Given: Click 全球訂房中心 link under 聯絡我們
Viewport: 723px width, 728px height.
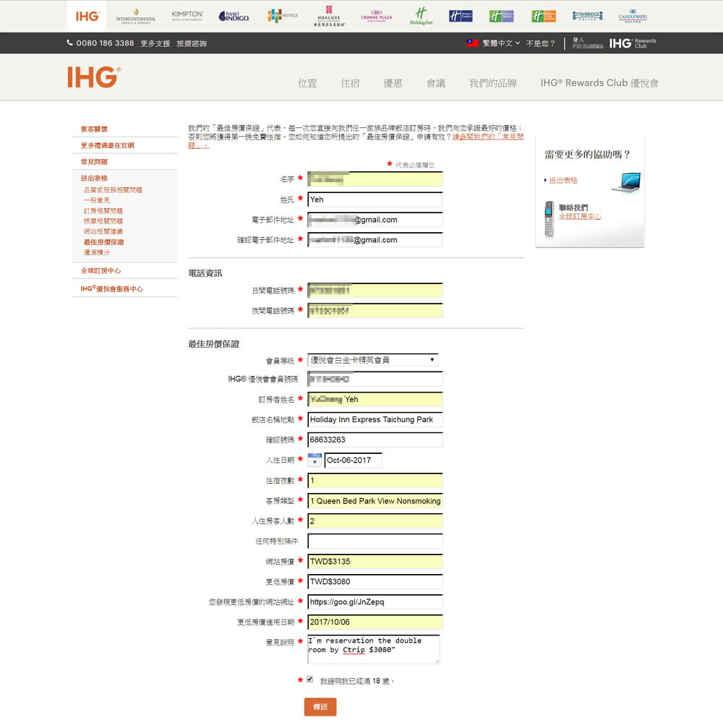Looking at the screenshot, I should 580,216.
